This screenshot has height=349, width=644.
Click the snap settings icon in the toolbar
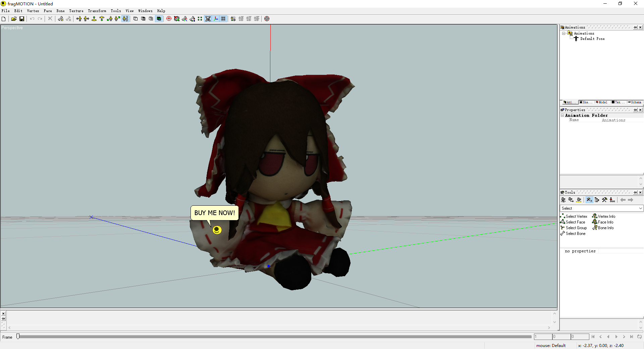[x=233, y=19]
